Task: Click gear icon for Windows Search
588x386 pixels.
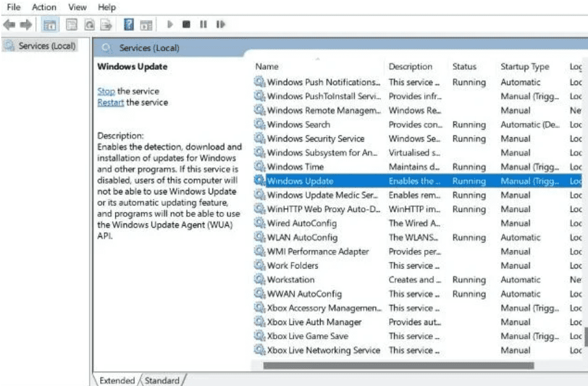Action: point(259,124)
